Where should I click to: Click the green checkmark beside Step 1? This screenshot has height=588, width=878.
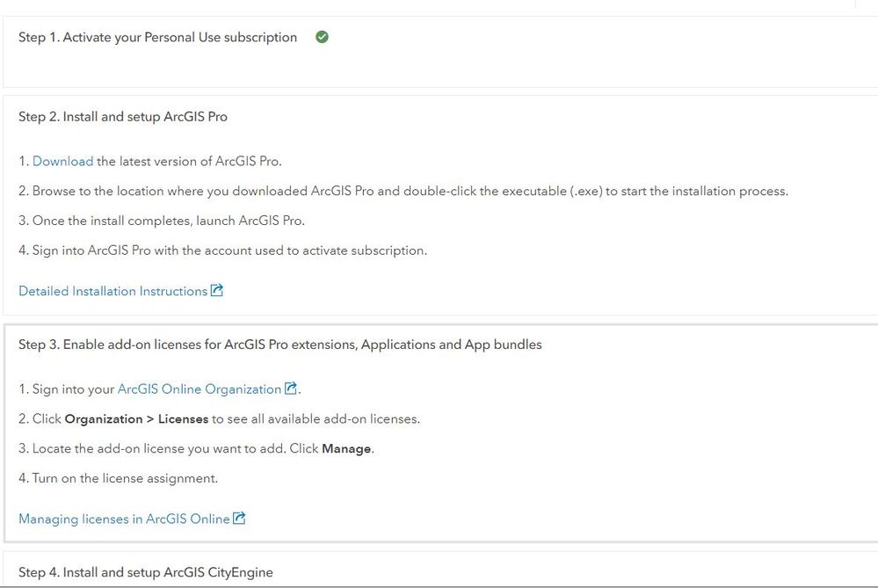pyautogui.click(x=322, y=37)
